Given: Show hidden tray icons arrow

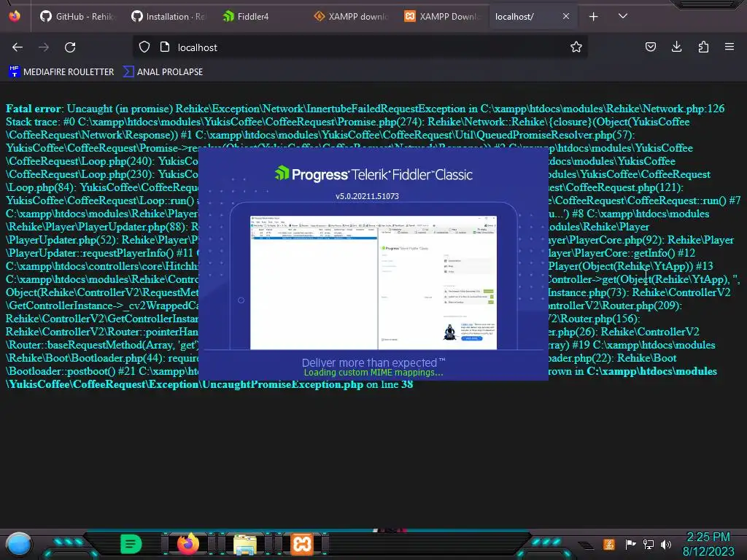Looking at the screenshot, I should [x=586, y=545].
